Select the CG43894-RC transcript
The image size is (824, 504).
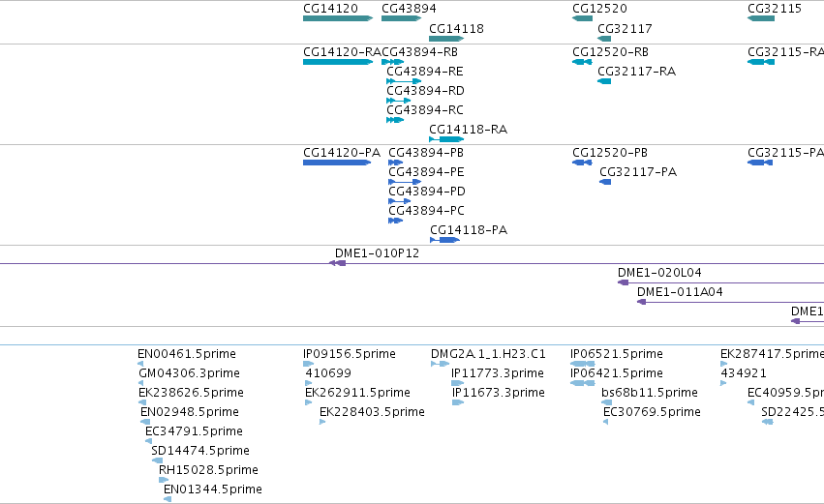coord(395,120)
